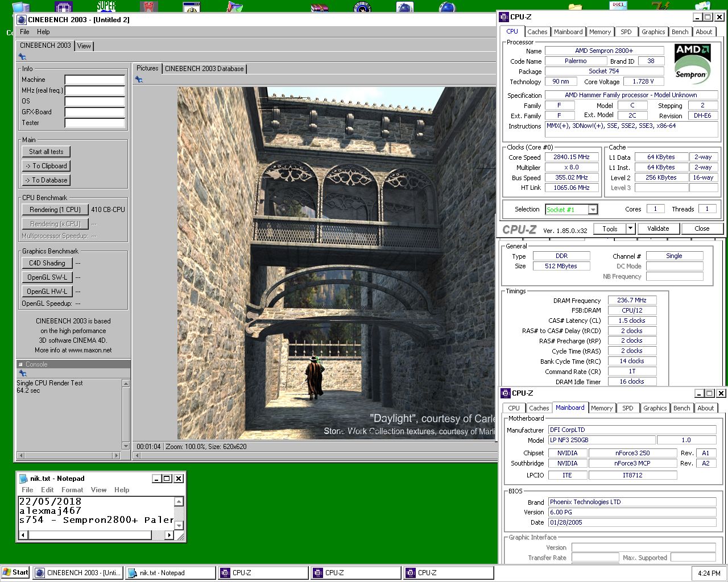Open the Socket #1 selection dropdown
Screen dimensions: 728x582
593,210
